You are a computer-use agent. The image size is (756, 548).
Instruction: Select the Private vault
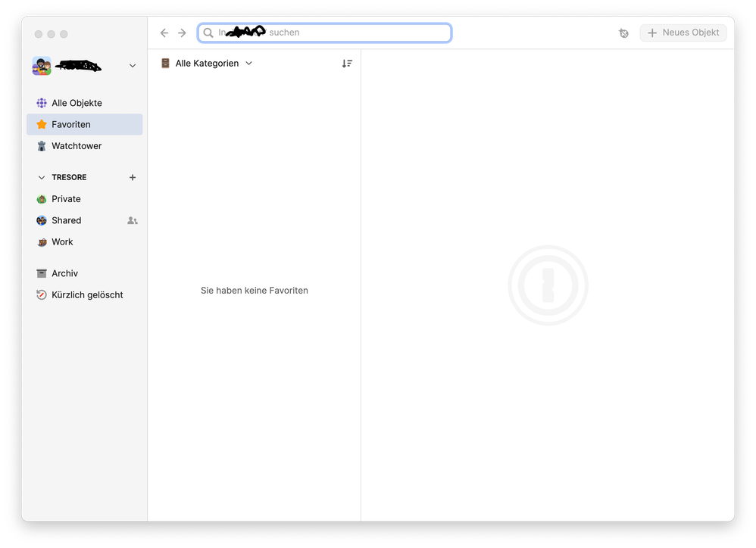tap(66, 199)
